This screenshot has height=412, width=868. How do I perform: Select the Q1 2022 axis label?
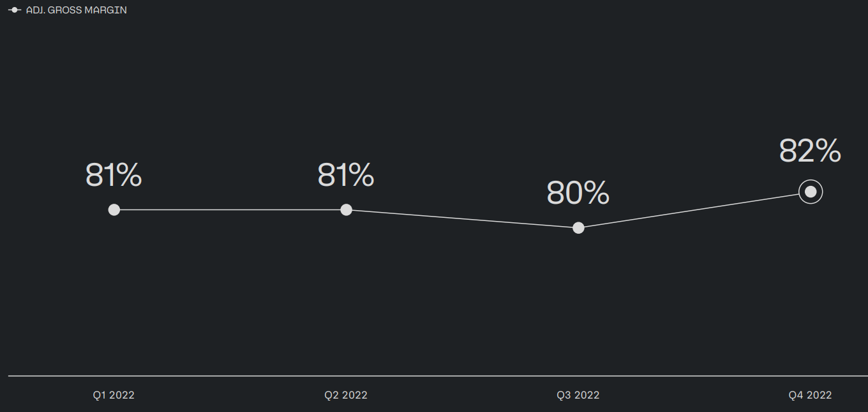pyautogui.click(x=114, y=395)
